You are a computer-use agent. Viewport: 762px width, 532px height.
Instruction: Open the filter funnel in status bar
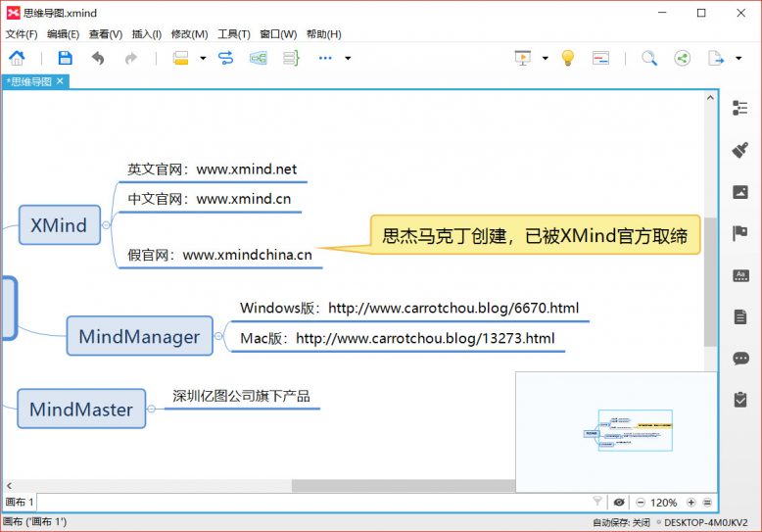point(597,501)
